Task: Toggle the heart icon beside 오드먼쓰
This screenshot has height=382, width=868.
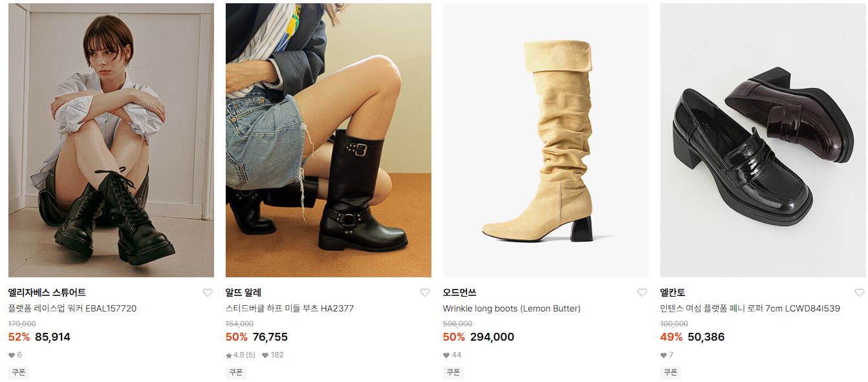Action: click(642, 293)
